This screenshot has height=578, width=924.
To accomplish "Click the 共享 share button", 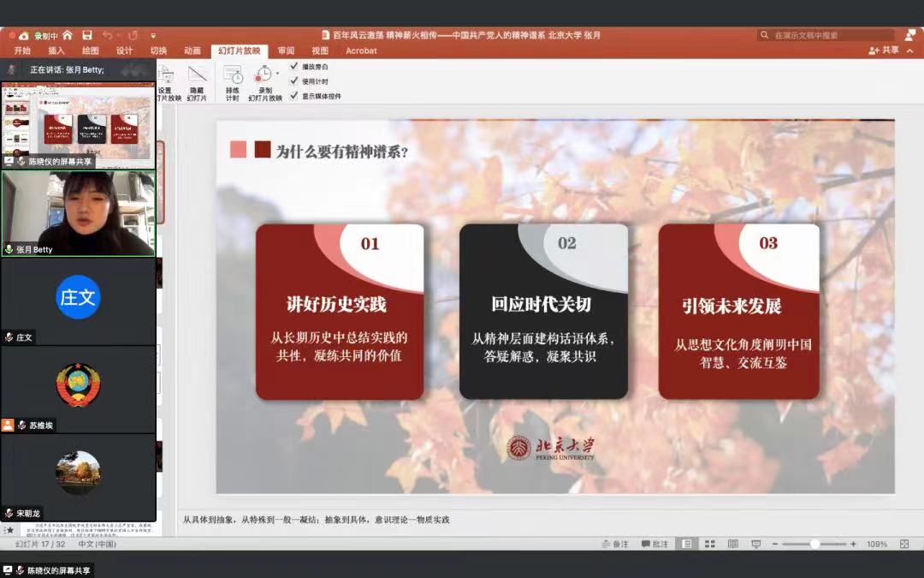I will 885,51.
